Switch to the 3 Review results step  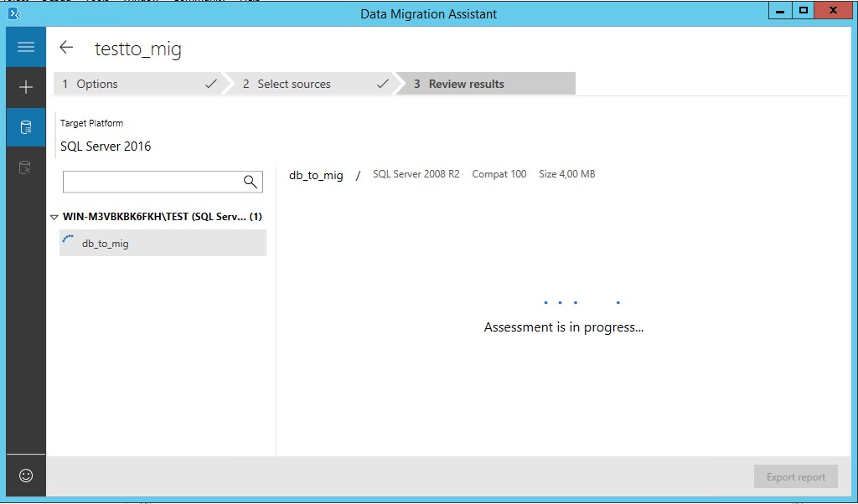(x=486, y=84)
